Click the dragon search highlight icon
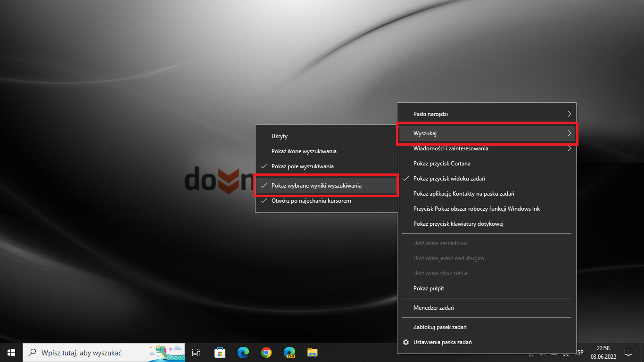Screen dimensions: 644x362 pyautogui.click(x=165, y=352)
